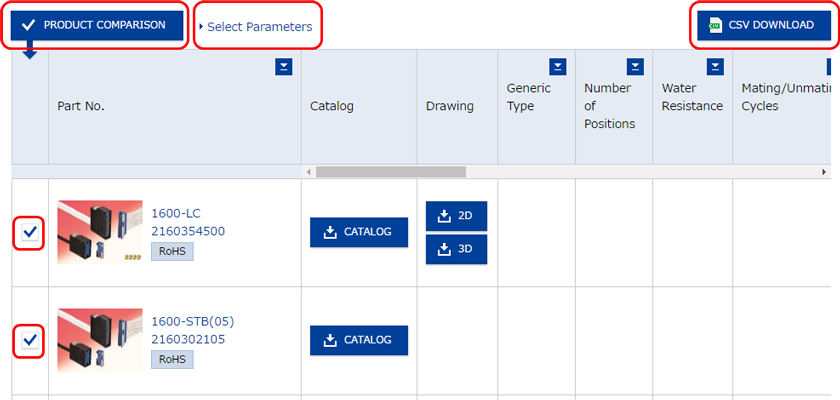
Task: Open the Number of Positions filter dropdown
Action: pyautogui.click(x=635, y=67)
